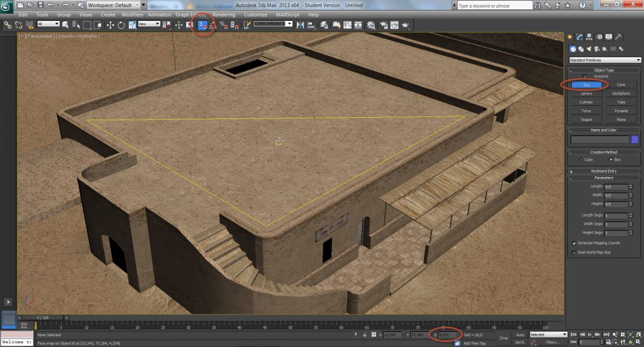
Task: Click the blue object color swatch
Action: 635,140
